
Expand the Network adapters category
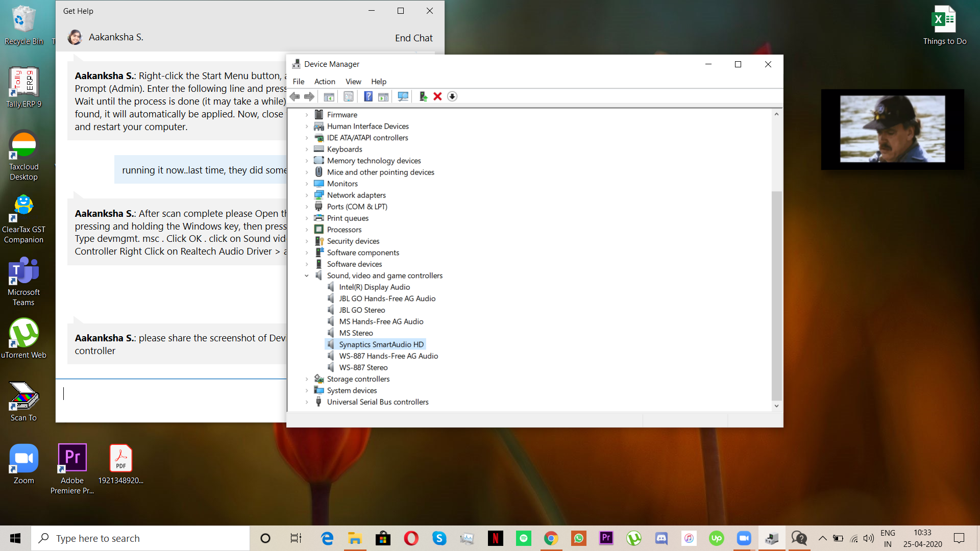pos(307,195)
